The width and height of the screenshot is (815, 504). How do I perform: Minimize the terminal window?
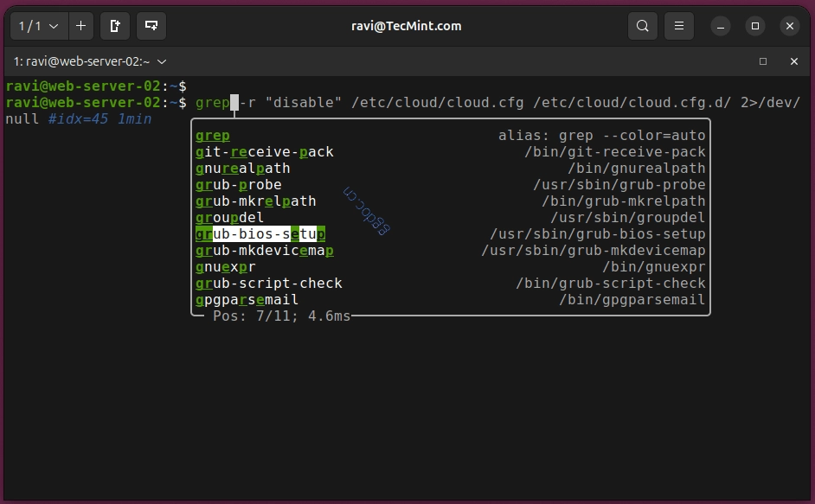[x=721, y=26]
